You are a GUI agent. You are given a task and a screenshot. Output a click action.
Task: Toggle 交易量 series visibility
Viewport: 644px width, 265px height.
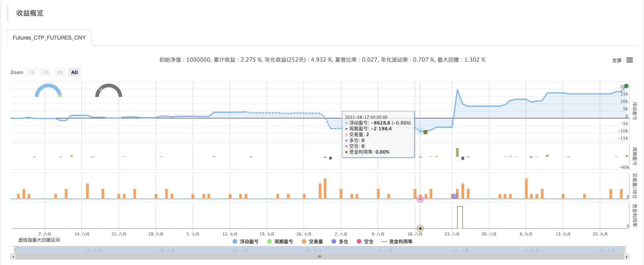click(x=312, y=242)
